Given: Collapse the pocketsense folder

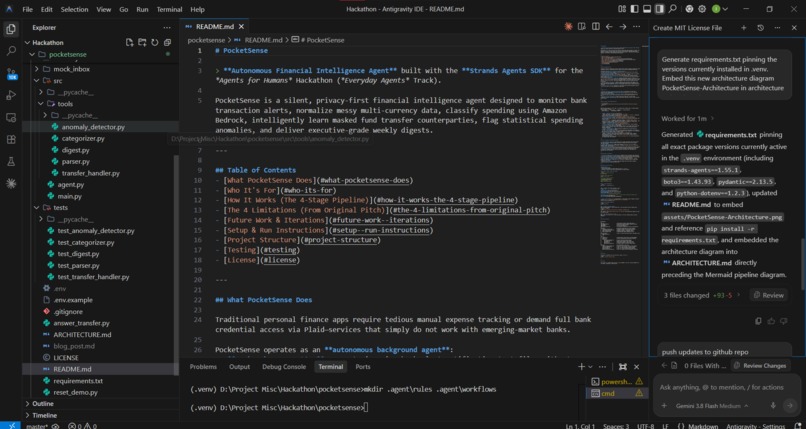Looking at the screenshot, I should click(32, 54).
